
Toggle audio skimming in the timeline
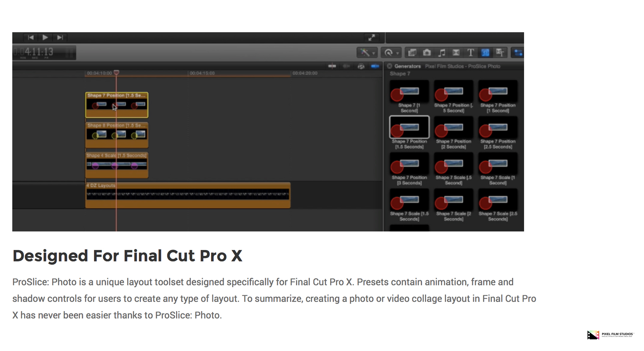(347, 66)
